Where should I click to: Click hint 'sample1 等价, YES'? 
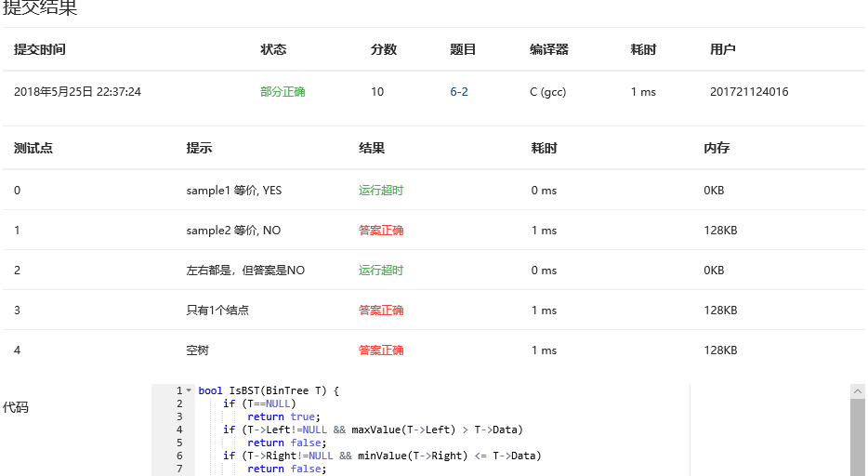233,191
